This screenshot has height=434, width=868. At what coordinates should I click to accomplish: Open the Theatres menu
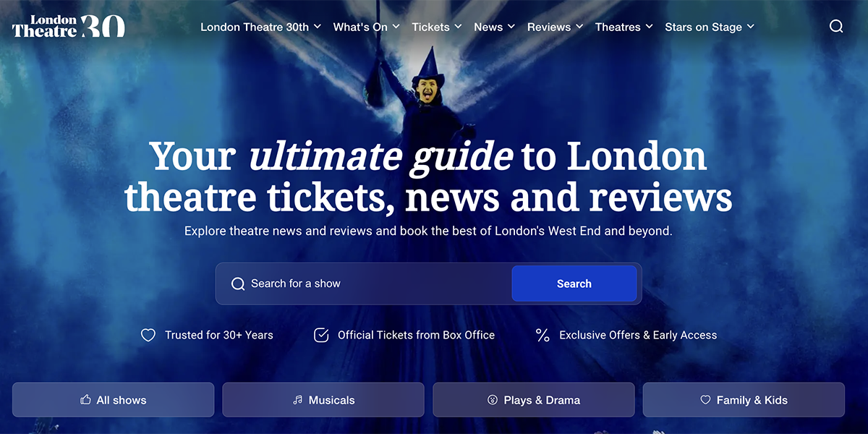coord(624,27)
